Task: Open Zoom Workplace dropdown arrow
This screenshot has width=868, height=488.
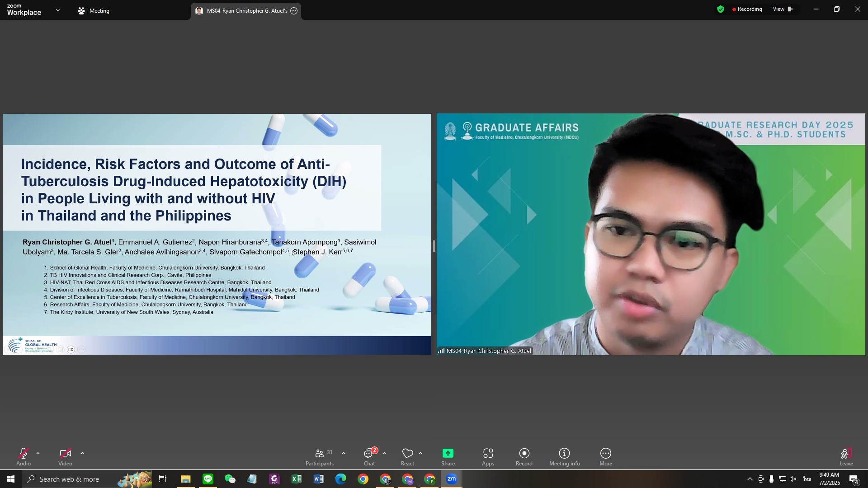Action: [x=57, y=10]
